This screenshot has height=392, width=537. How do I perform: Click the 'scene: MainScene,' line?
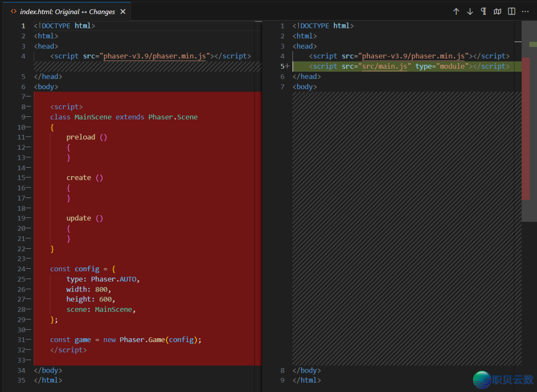[x=101, y=310]
